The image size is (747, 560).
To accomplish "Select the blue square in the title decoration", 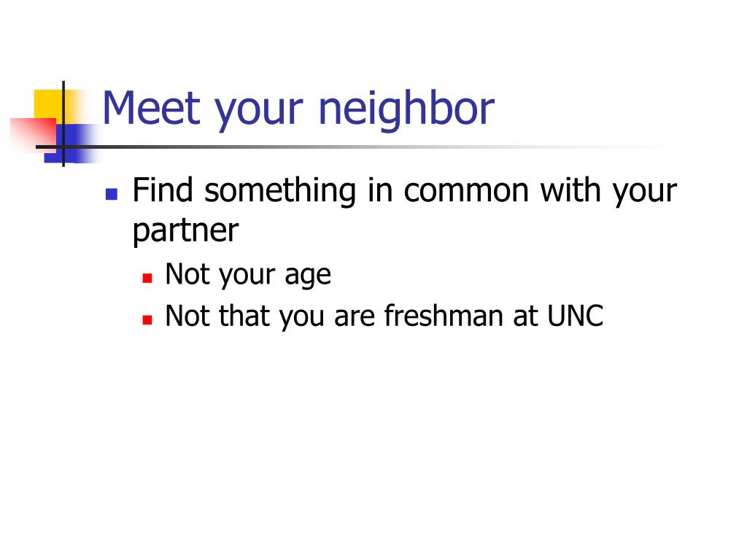I will (71, 144).
